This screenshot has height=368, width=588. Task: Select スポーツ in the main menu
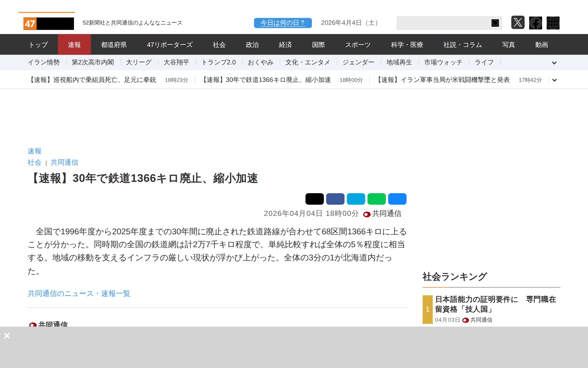pyautogui.click(x=358, y=45)
